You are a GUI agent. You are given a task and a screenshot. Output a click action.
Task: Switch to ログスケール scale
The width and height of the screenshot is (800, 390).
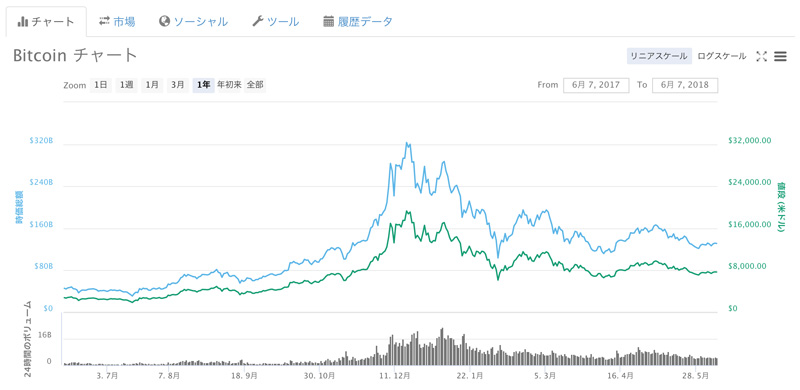(721, 56)
